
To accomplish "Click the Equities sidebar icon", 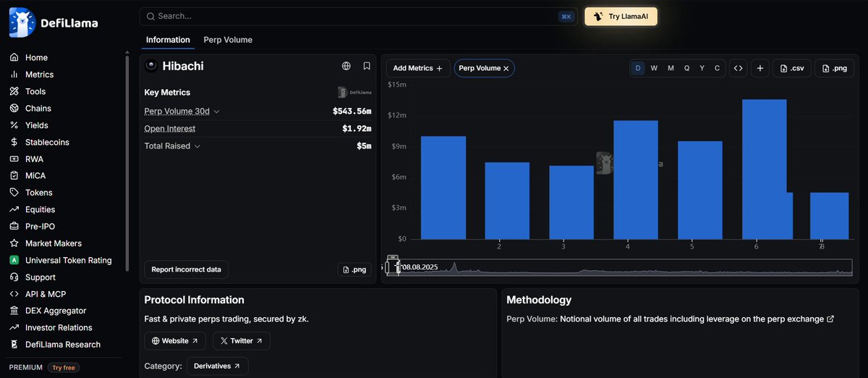I will tap(14, 209).
